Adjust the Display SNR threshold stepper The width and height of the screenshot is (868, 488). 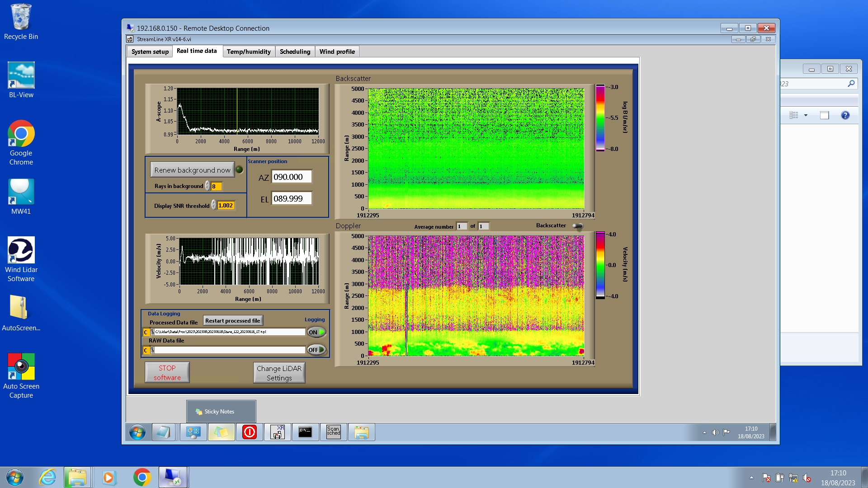pos(214,205)
